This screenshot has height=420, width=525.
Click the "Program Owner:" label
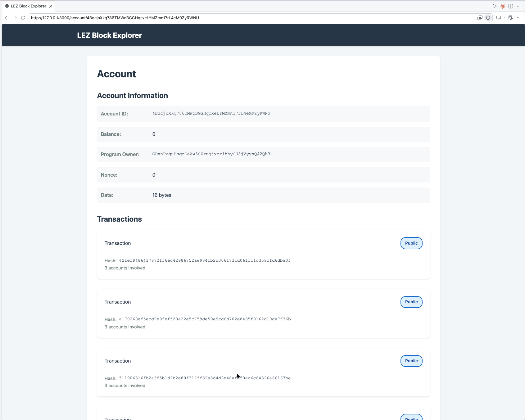pos(120,155)
